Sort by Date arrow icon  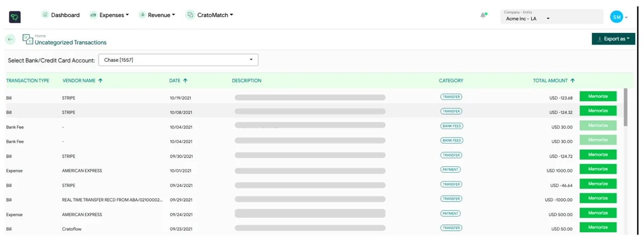pos(185,81)
